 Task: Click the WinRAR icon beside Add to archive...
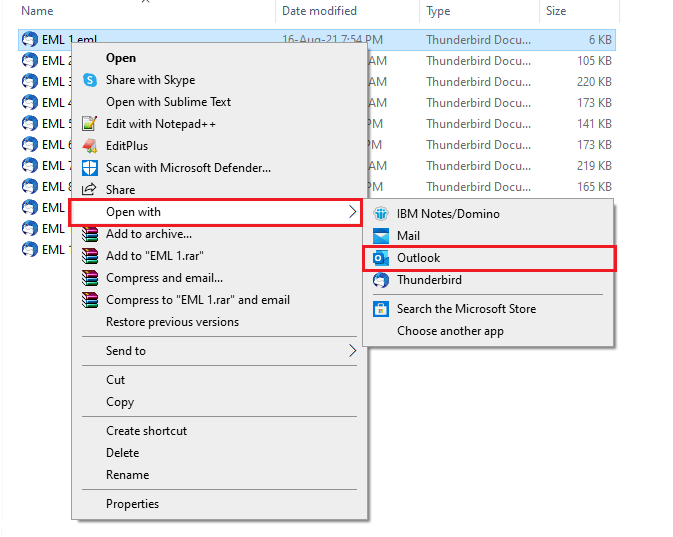90,234
